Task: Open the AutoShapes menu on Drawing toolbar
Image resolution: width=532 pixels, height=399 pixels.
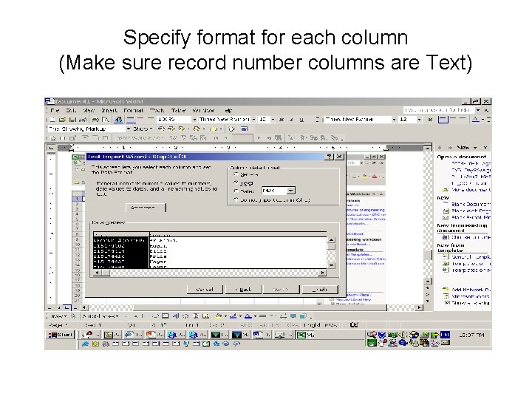Action: pyautogui.click(x=101, y=316)
